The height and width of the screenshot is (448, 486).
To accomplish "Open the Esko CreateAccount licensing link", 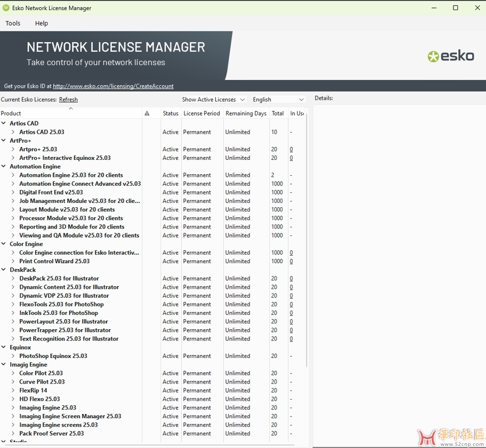I will pos(113,86).
